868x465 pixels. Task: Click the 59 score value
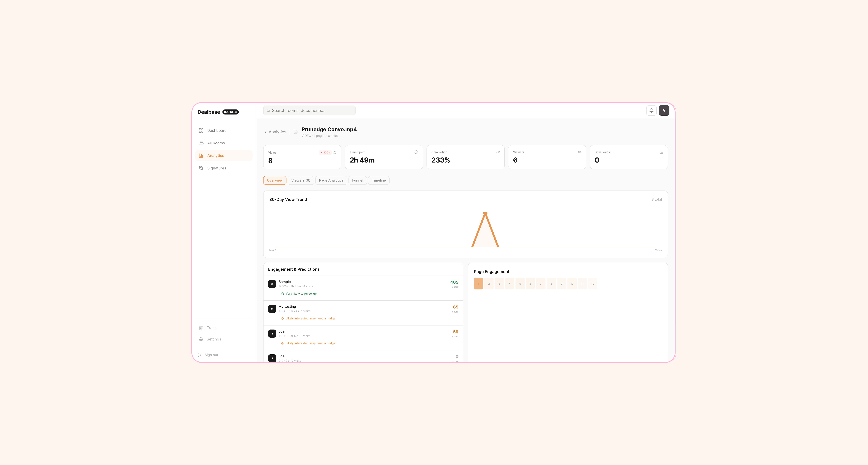coord(456,332)
